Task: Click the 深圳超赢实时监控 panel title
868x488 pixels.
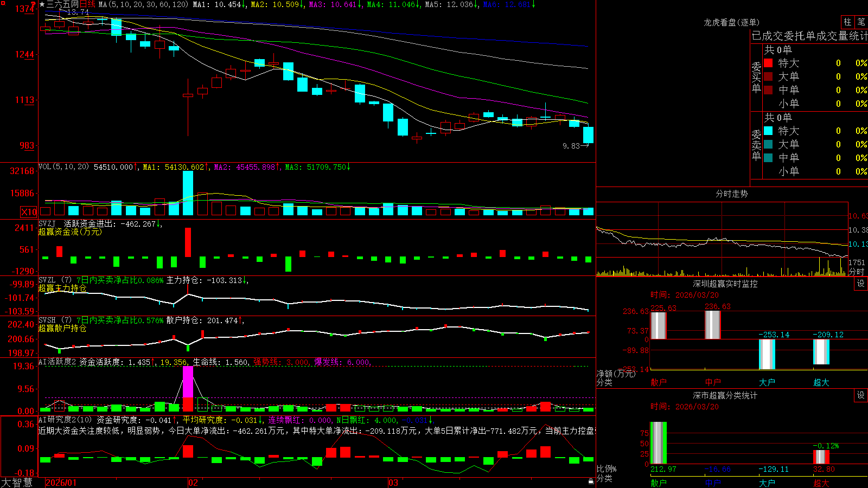Action: point(725,284)
